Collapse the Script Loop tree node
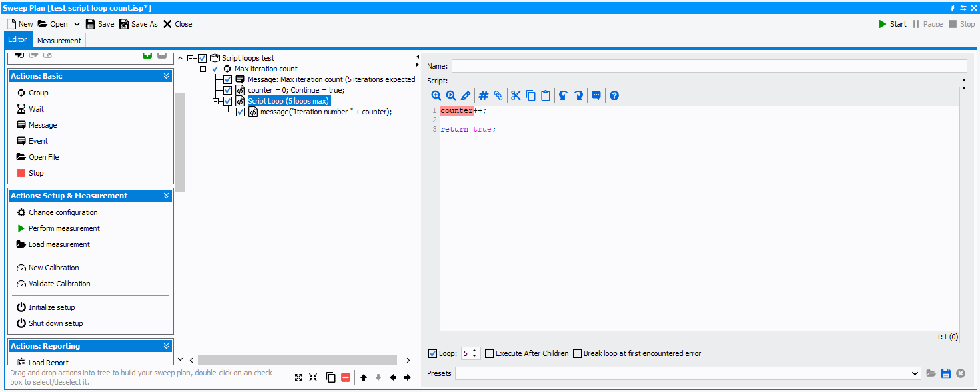The image size is (980, 392). 216,101
